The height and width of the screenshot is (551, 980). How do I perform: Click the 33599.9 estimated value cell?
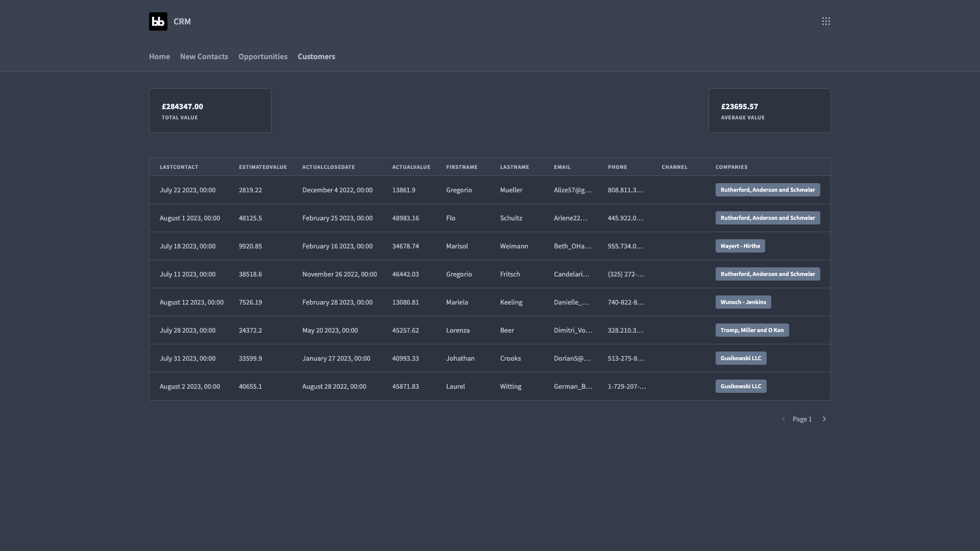(x=250, y=358)
